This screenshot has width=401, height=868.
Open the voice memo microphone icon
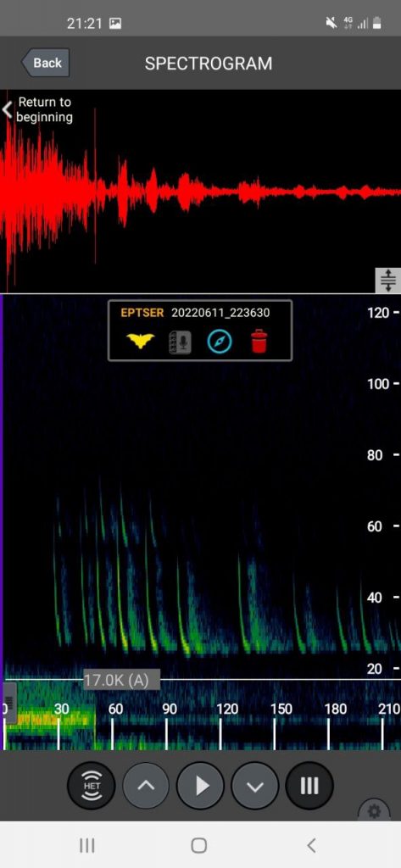pyautogui.click(x=180, y=342)
